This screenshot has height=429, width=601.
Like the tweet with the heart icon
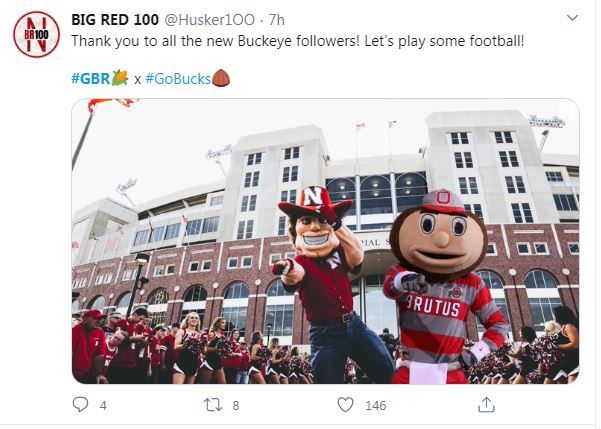tap(345, 405)
